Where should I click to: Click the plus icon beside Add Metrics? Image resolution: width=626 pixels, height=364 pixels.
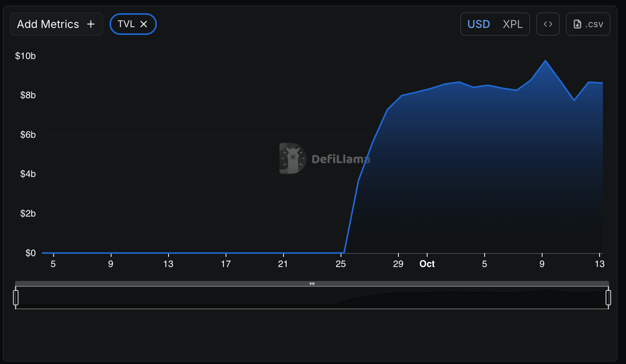coord(91,24)
